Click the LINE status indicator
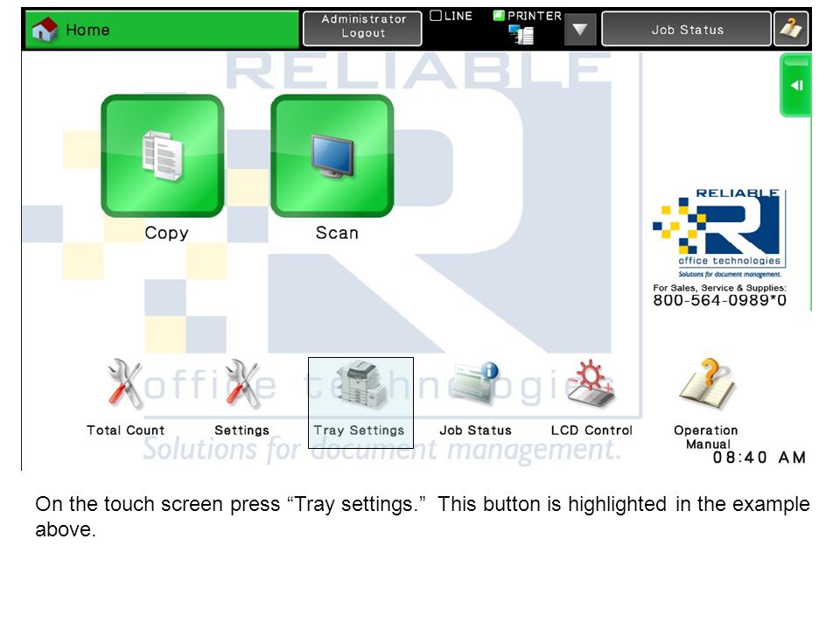Screen dimensions: 840x630 pyautogui.click(x=451, y=16)
